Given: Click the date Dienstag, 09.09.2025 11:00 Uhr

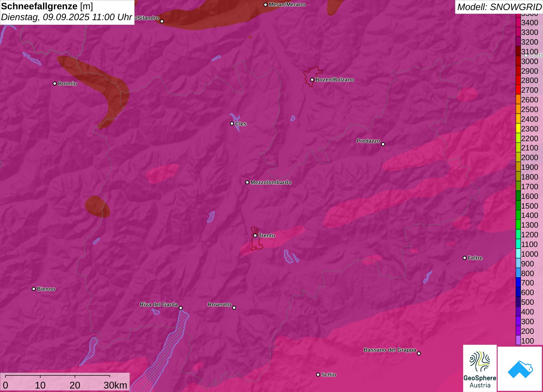Looking at the screenshot, I should (x=67, y=17).
